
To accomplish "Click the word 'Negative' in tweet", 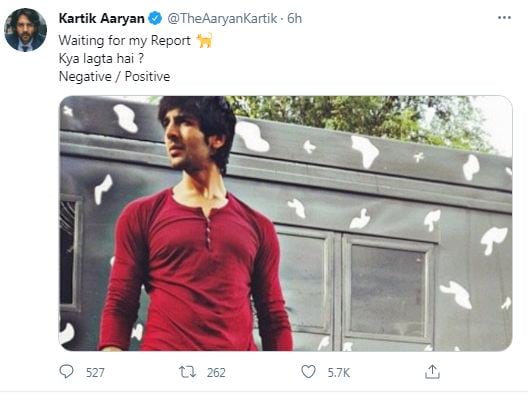I will [x=85, y=76].
